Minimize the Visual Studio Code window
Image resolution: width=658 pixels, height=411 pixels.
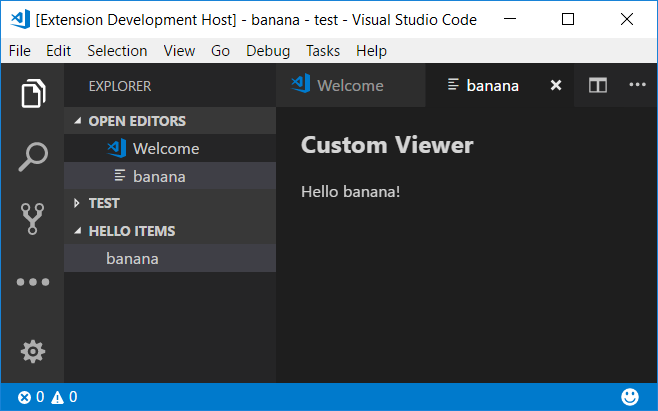click(x=510, y=19)
